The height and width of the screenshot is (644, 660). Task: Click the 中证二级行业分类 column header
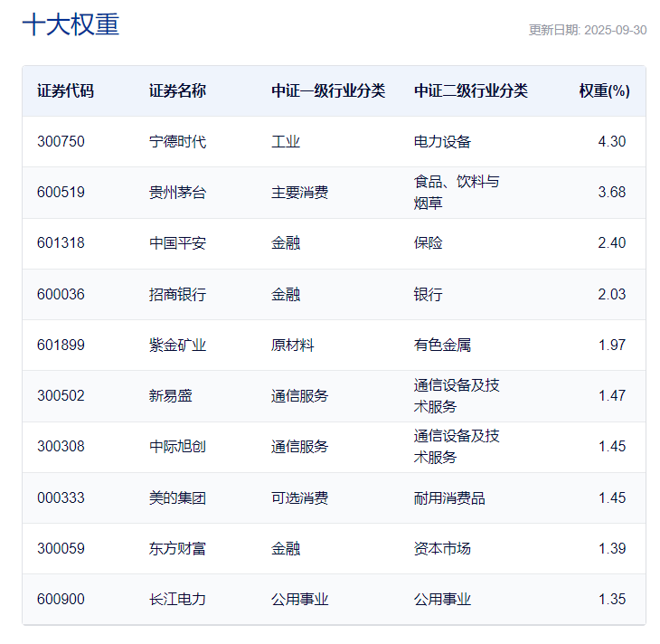pos(470,91)
